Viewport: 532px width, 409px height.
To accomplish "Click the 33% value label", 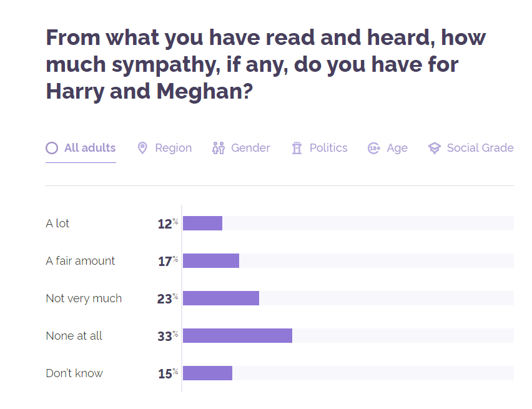I will point(167,336).
